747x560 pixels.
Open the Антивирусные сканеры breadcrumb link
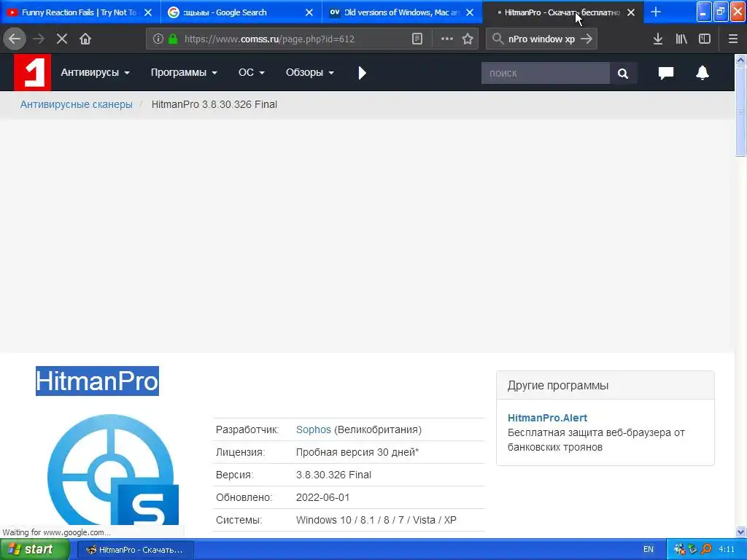coord(76,104)
